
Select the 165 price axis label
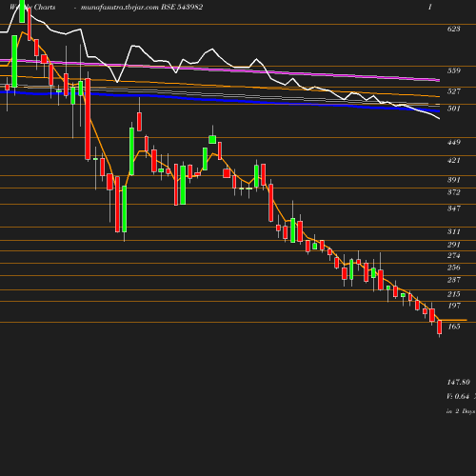(453, 327)
